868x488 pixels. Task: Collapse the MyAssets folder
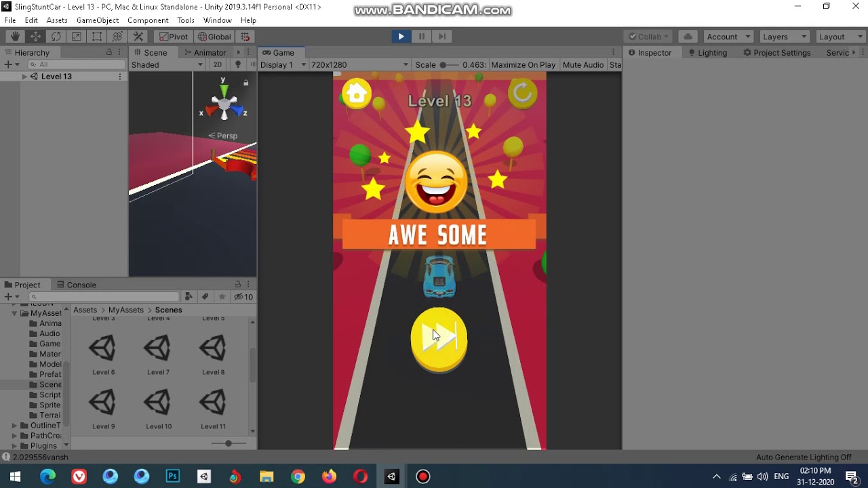pyautogui.click(x=14, y=313)
